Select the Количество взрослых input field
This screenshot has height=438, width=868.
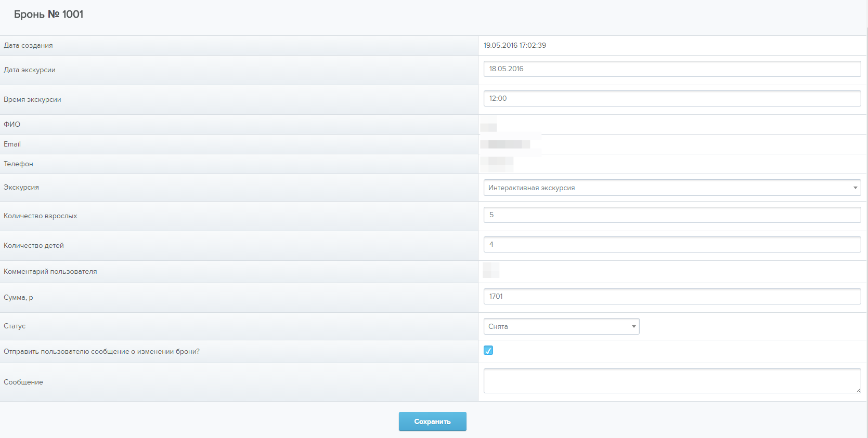(671, 215)
